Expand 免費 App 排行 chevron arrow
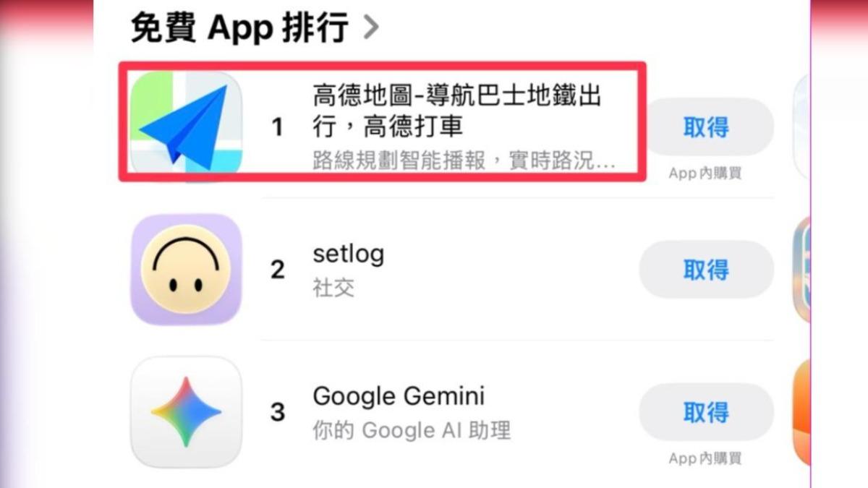Viewport: 868px width, 488px height. tap(370, 28)
